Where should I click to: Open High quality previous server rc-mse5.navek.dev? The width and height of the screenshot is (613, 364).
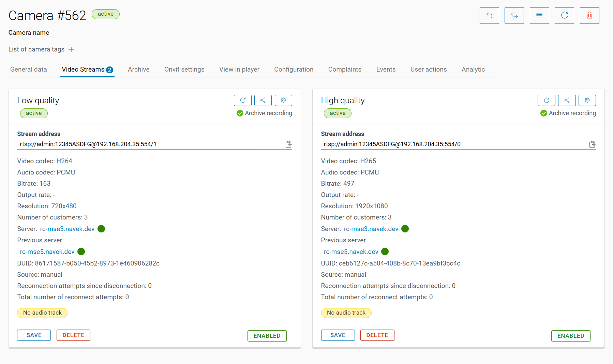click(x=351, y=252)
